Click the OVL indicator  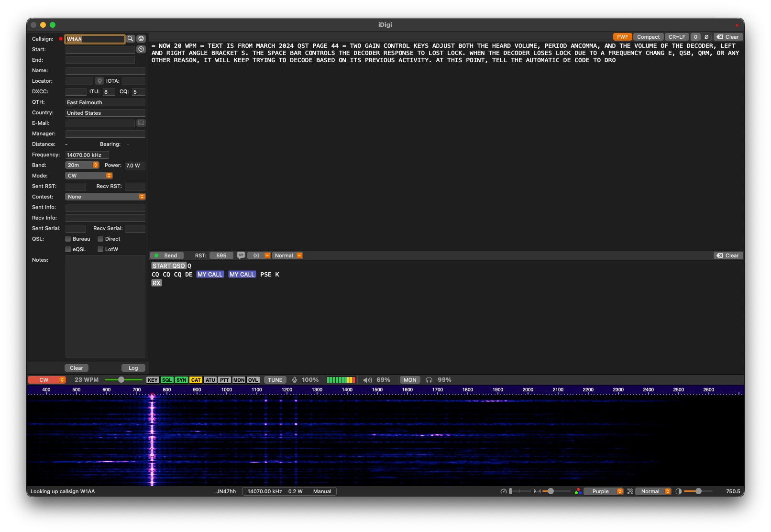[x=253, y=380]
